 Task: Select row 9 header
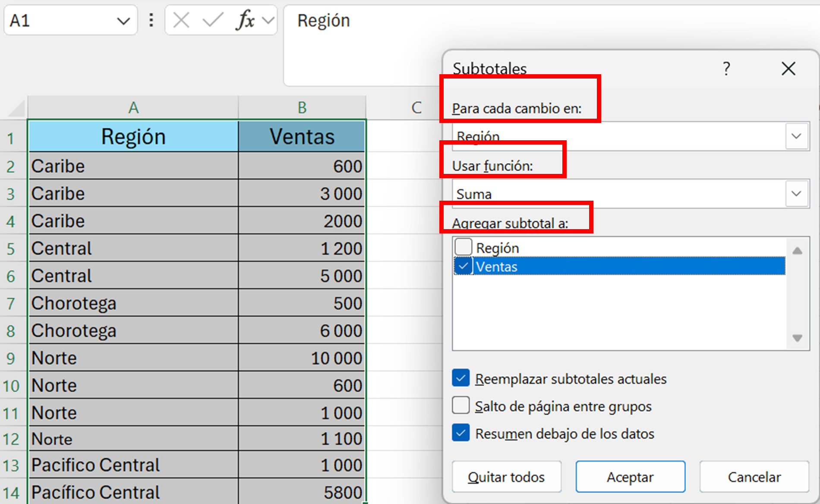point(11,358)
